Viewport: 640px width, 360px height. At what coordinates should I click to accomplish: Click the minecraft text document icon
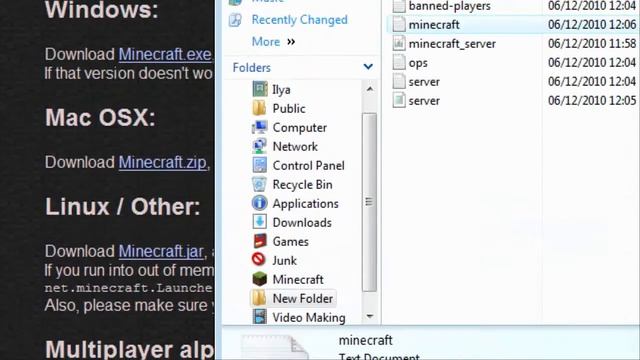pos(399,24)
